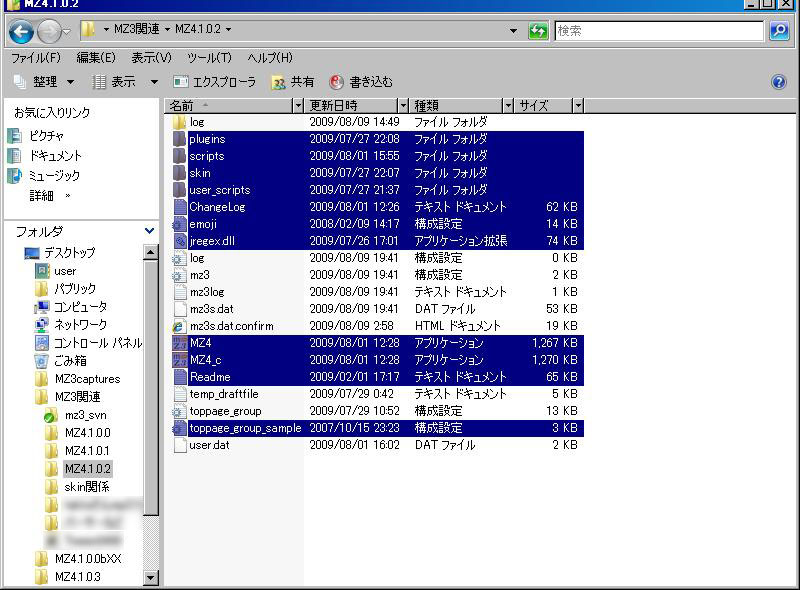This screenshot has height=590, width=800.
Task: Select MZ4.1.0.3 folder in tree
Action: point(78,577)
